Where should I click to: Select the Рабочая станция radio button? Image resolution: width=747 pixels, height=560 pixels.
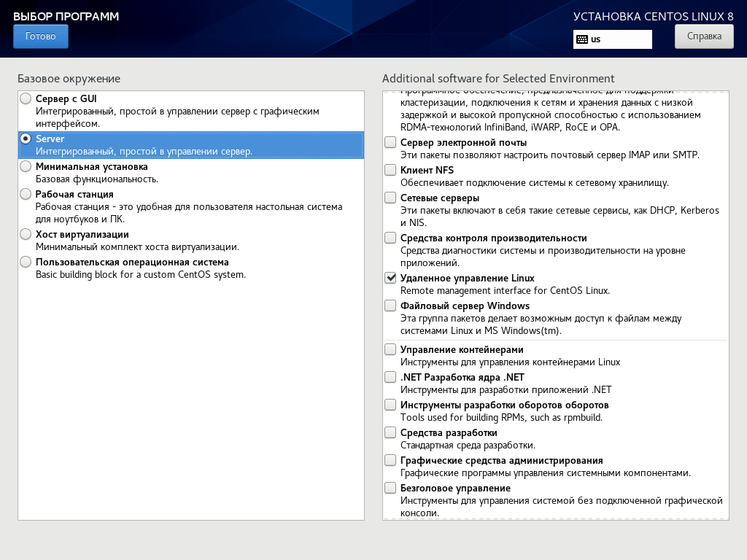(26, 194)
